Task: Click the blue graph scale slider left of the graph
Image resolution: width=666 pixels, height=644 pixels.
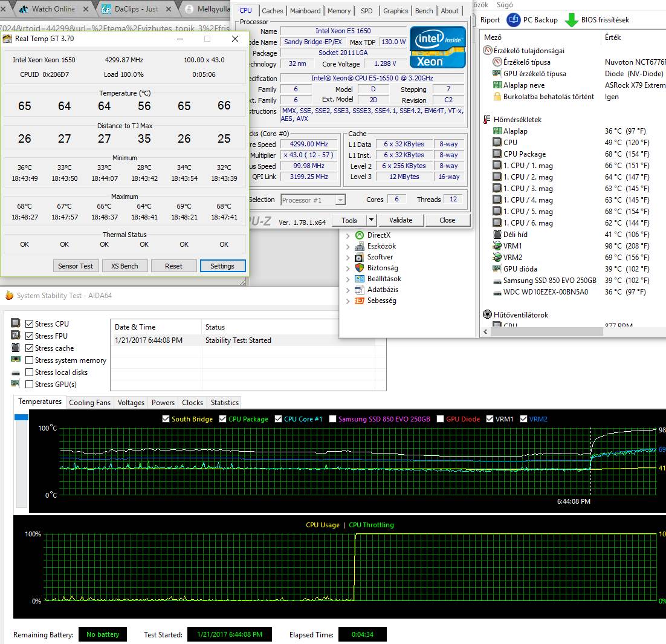Action: pos(21,417)
